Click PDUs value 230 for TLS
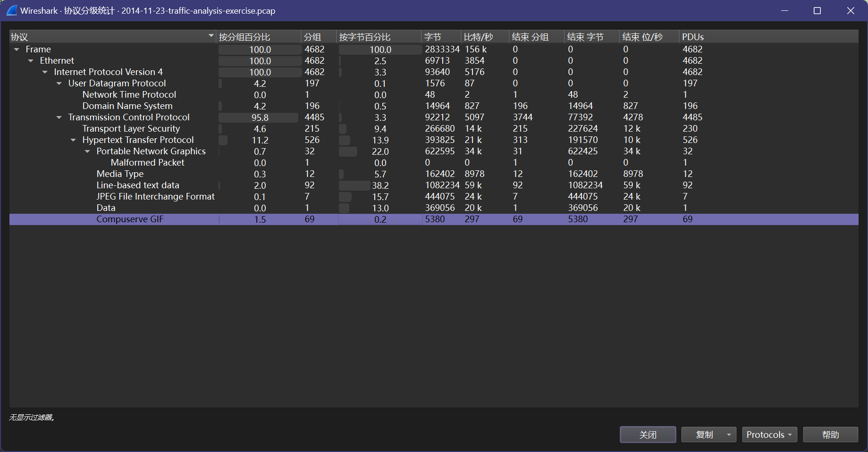Image resolution: width=868 pixels, height=452 pixels. click(x=690, y=129)
